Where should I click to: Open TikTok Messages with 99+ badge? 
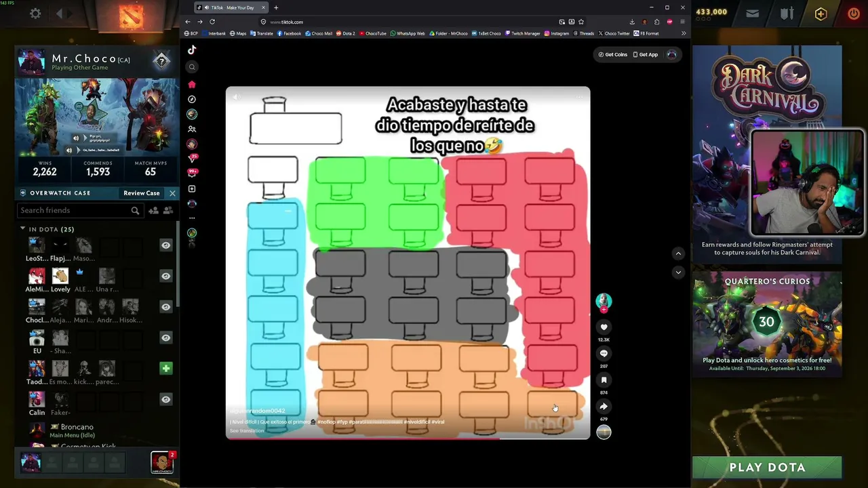[192, 174]
